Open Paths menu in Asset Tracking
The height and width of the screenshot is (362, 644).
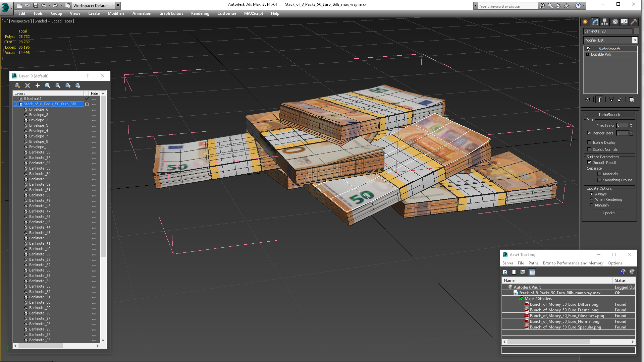pyautogui.click(x=533, y=263)
